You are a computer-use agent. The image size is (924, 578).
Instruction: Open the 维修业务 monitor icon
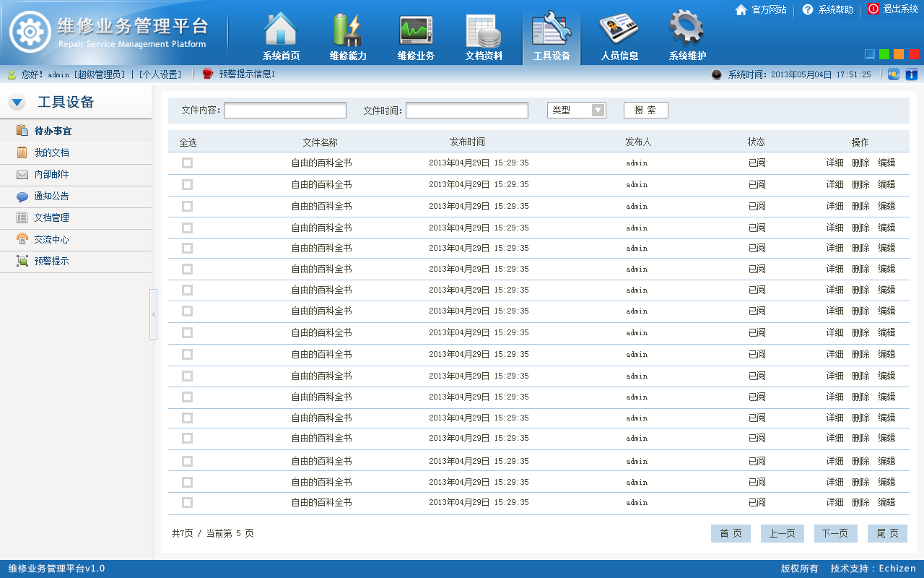[x=416, y=30]
